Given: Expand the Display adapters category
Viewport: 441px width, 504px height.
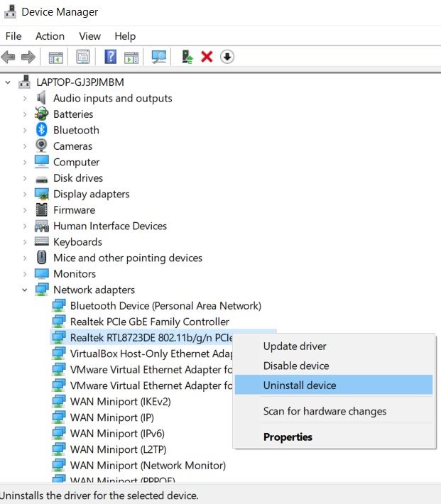Looking at the screenshot, I should pyautogui.click(x=25, y=194).
